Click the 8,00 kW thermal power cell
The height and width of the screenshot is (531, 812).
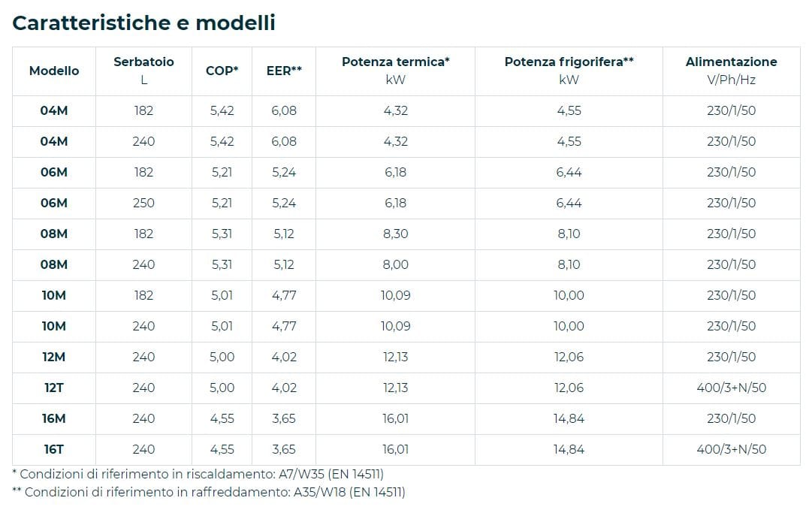395,264
